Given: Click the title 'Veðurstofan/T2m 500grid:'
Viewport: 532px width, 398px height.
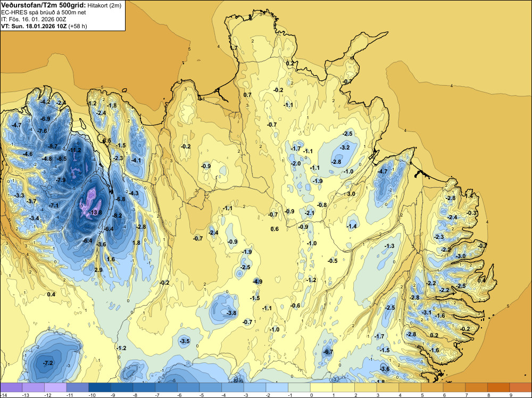Looking at the screenshot, I should [44, 5].
